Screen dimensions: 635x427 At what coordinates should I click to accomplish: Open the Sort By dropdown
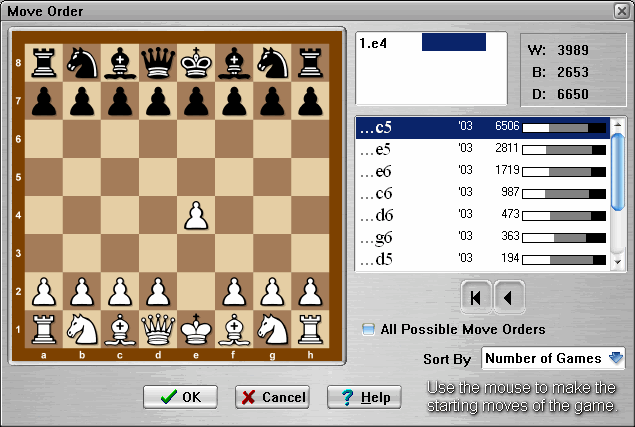point(615,358)
